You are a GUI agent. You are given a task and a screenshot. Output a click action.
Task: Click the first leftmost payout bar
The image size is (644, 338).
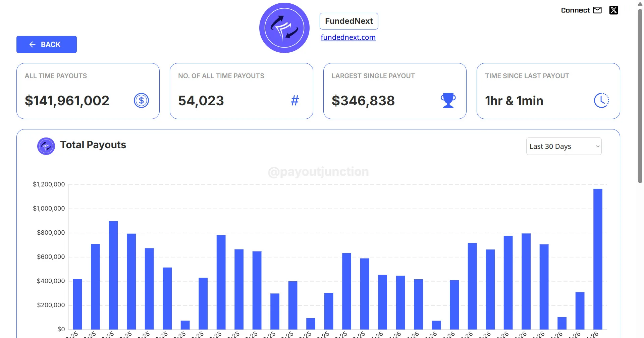coord(77,303)
